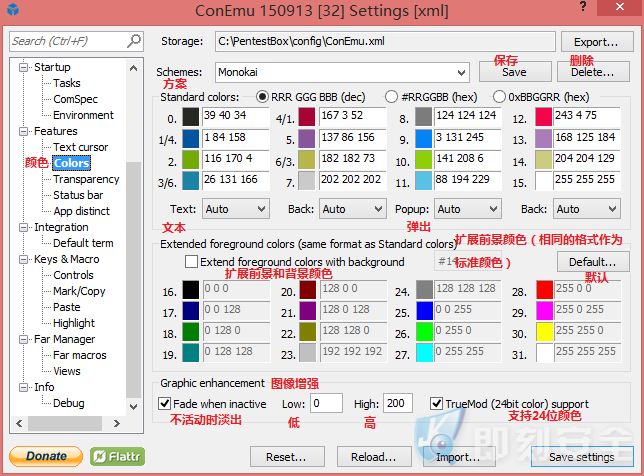The image size is (644, 476).
Task: Click tree horizontal scrollbar right arrow
Action: [117, 423]
